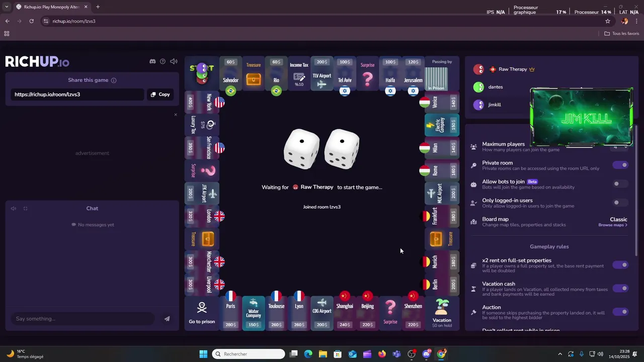Viewport: 644px width, 362px height.
Task: Click the right white die
Action: [342, 149]
